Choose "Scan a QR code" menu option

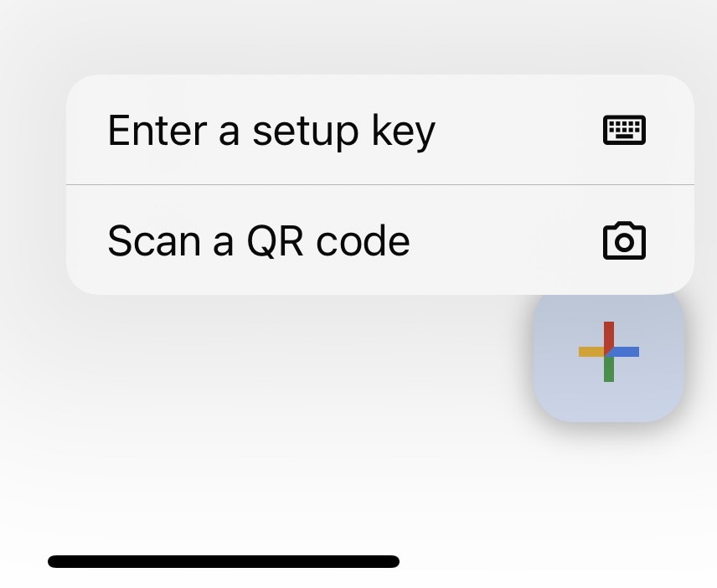[380, 240]
